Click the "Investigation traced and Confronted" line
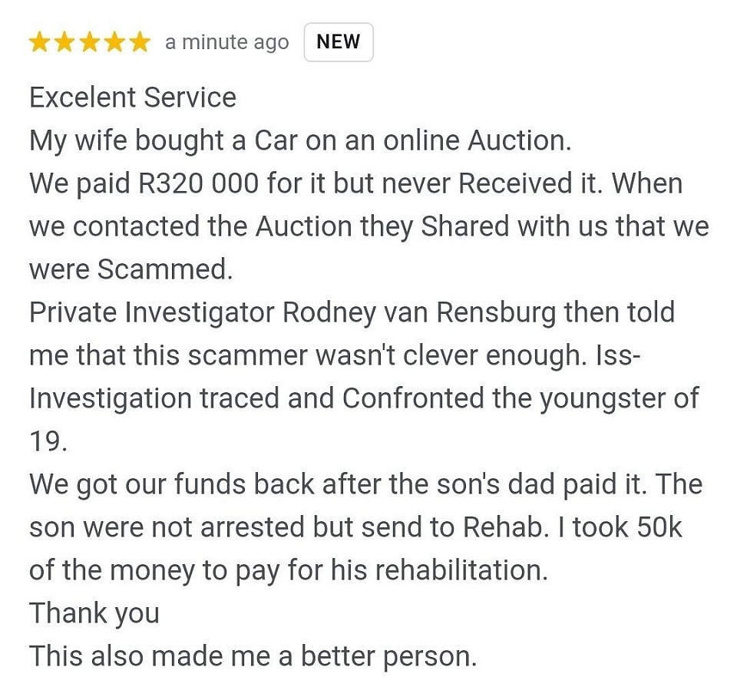This screenshot has width=737, height=700. coord(364,398)
